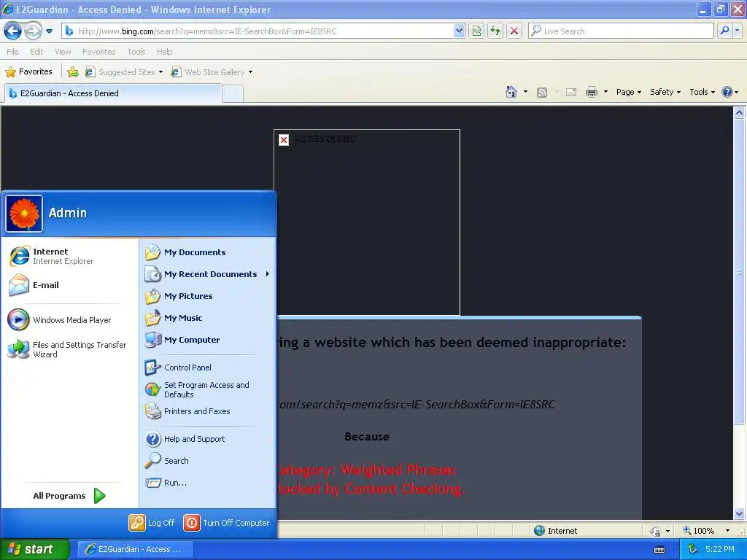Toggle the Compatibility View icon
The height and width of the screenshot is (560, 747).
[x=476, y=31]
